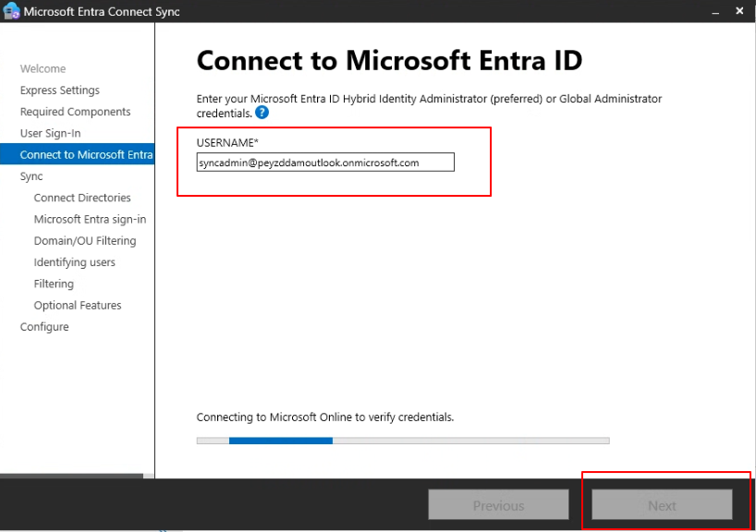The height and width of the screenshot is (532, 756).
Task: Go to Configure step in sidebar
Action: click(44, 327)
